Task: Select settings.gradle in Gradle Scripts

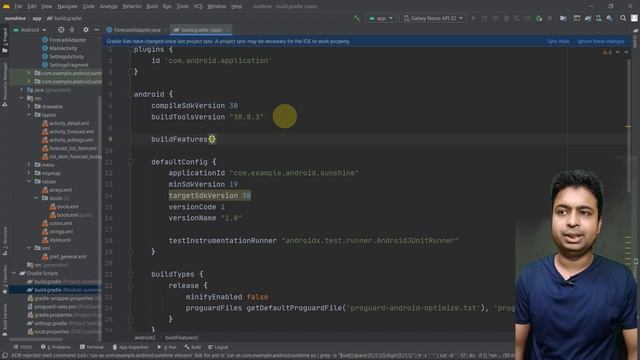Action: (x=64, y=323)
